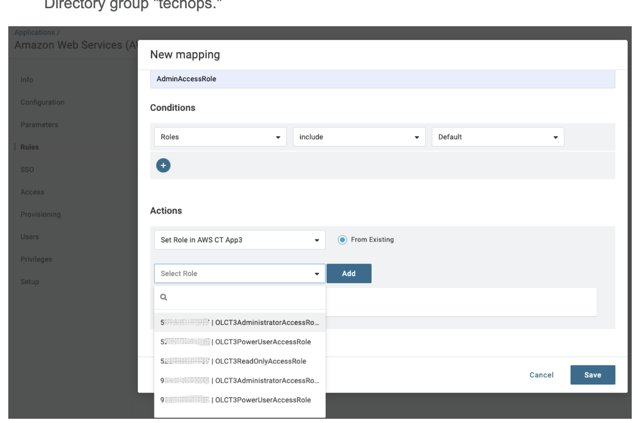
Task: Choose OLCT3AdministratorAccessRo... option starting with 9
Action: 240,381
